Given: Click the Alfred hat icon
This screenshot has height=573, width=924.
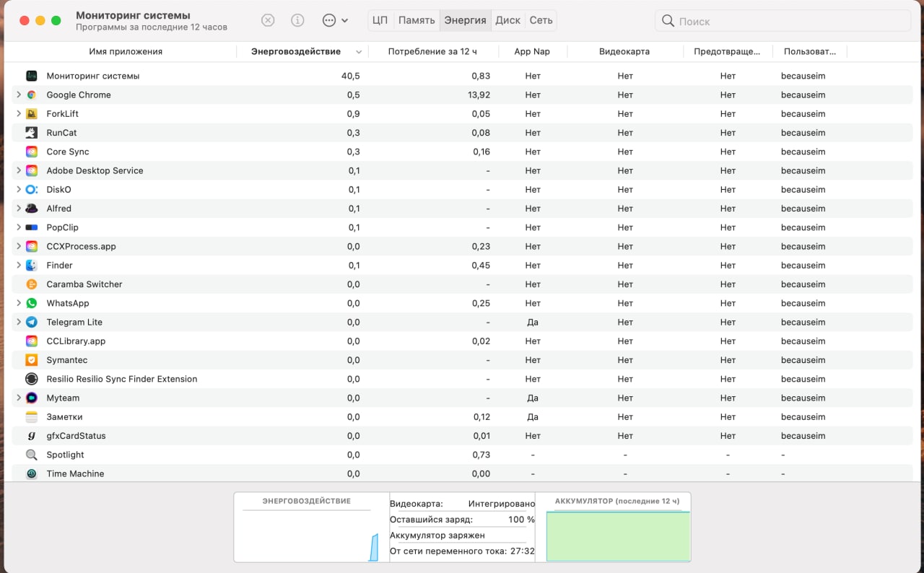Looking at the screenshot, I should coord(31,209).
